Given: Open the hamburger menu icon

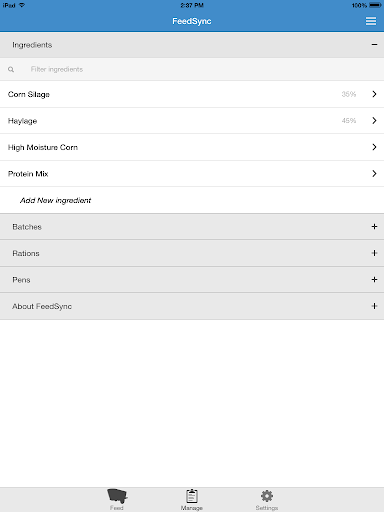Looking at the screenshot, I should point(371,21).
